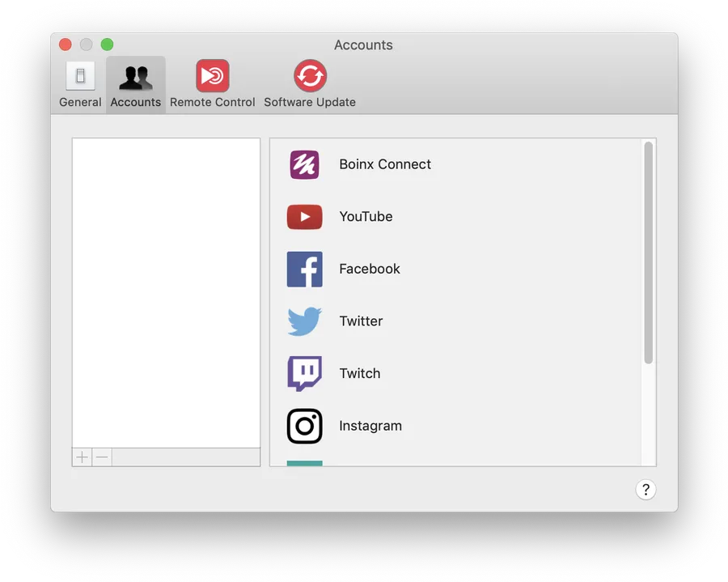Open the General preferences tab

pyautogui.click(x=80, y=84)
